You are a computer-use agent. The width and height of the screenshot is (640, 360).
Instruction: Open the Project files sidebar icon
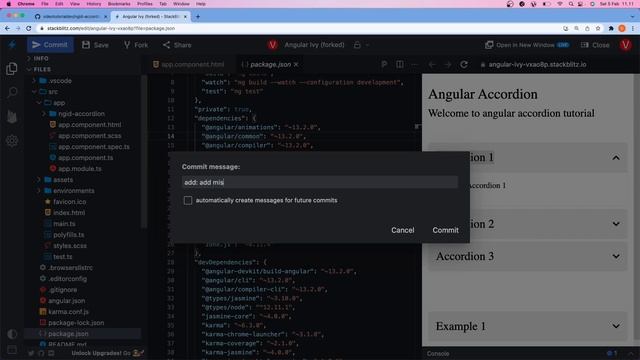click(x=12, y=69)
